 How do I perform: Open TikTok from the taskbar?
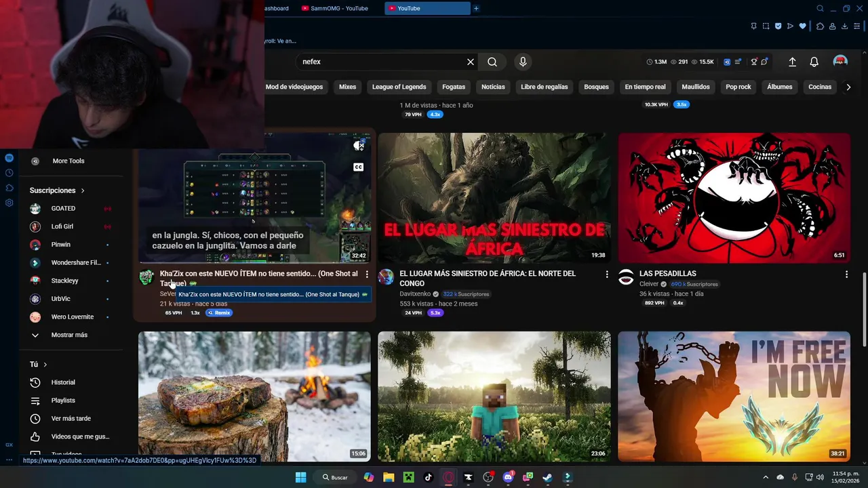click(428, 477)
